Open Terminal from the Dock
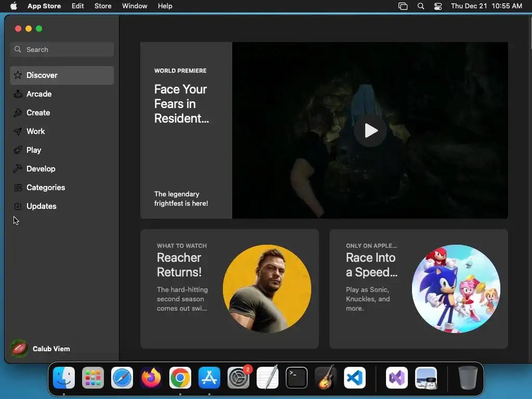The width and height of the screenshot is (532, 399). click(x=297, y=377)
